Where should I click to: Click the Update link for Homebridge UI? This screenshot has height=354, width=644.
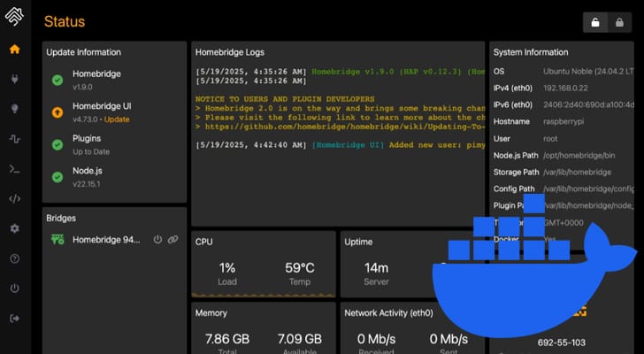click(x=117, y=119)
